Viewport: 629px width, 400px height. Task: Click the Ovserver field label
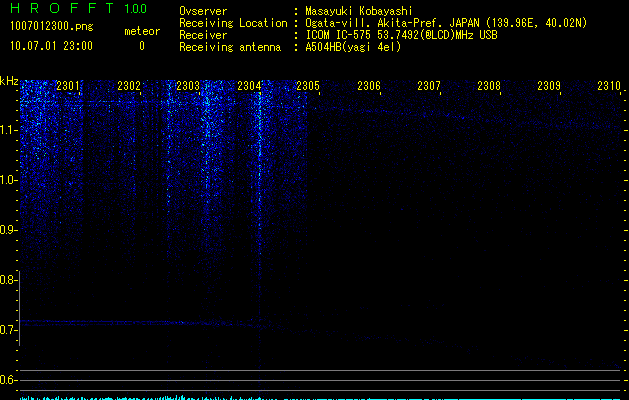click(x=203, y=11)
